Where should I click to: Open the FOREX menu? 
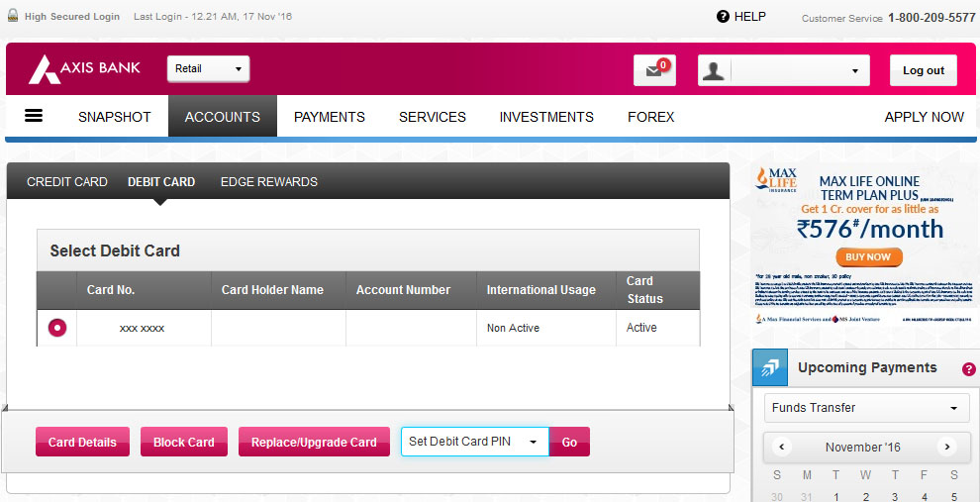click(x=650, y=117)
